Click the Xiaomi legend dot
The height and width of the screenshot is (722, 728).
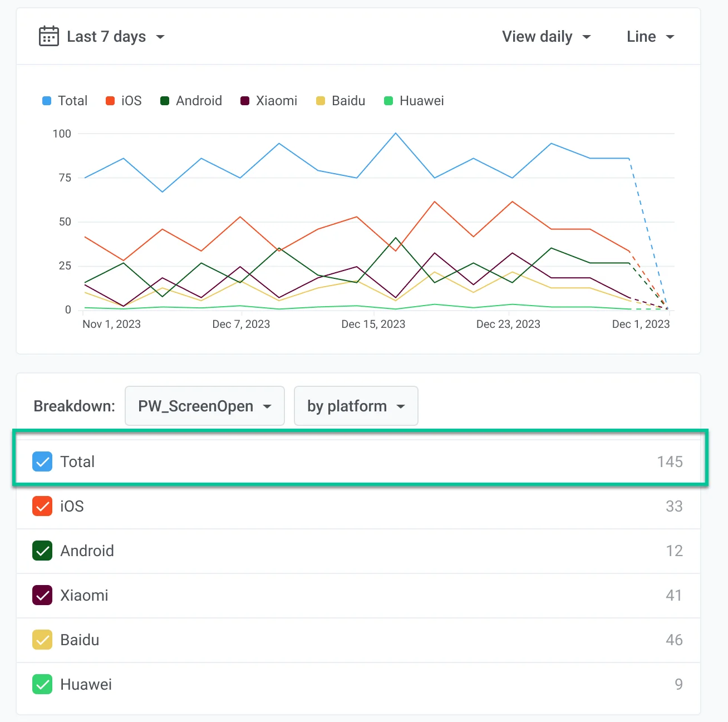coord(245,101)
